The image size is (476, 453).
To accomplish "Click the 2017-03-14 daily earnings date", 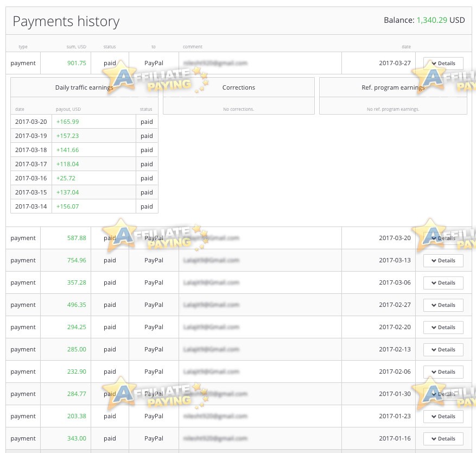I will click(31, 206).
